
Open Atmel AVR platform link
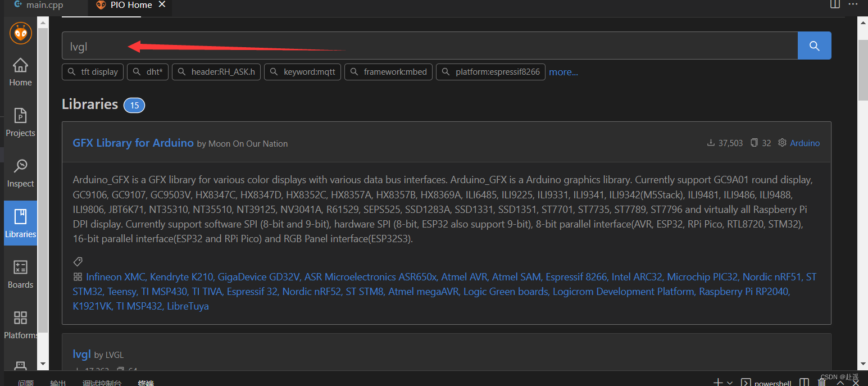465,277
